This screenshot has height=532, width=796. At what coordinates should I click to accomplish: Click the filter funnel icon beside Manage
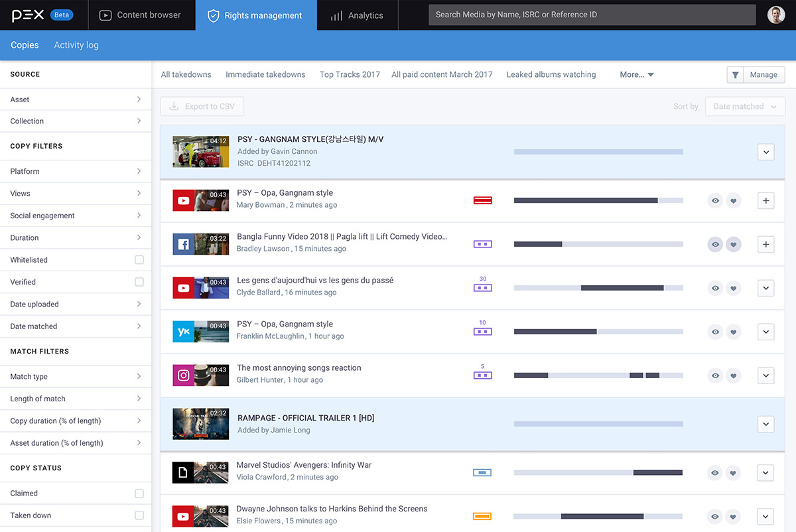coord(735,75)
